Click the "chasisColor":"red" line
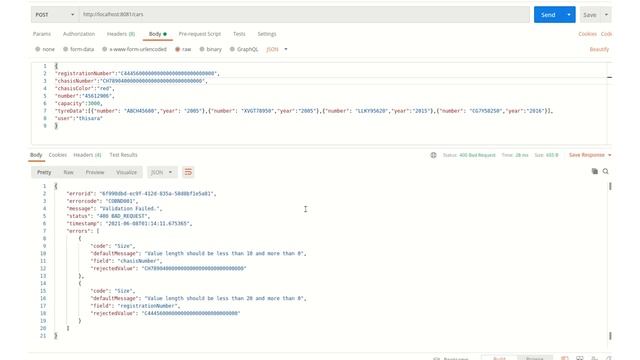The height and width of the screenshot is (360, 640). click(84, 88)
